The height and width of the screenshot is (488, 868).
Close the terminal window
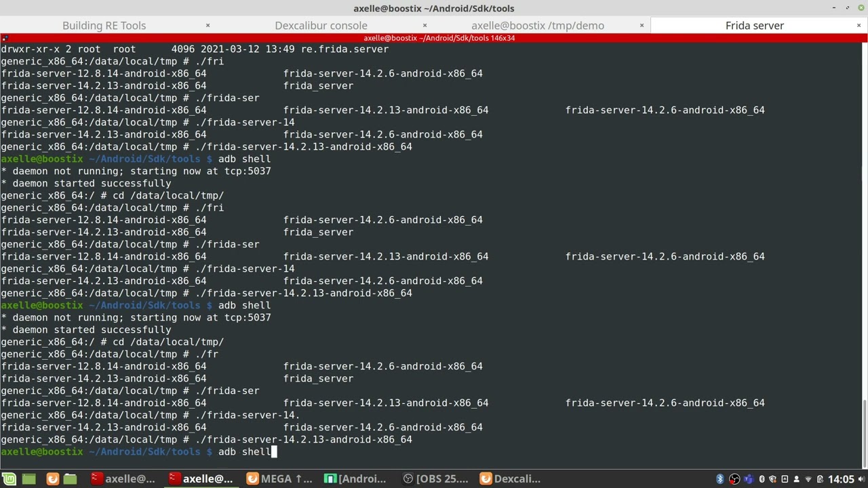[x=861, y=8]
